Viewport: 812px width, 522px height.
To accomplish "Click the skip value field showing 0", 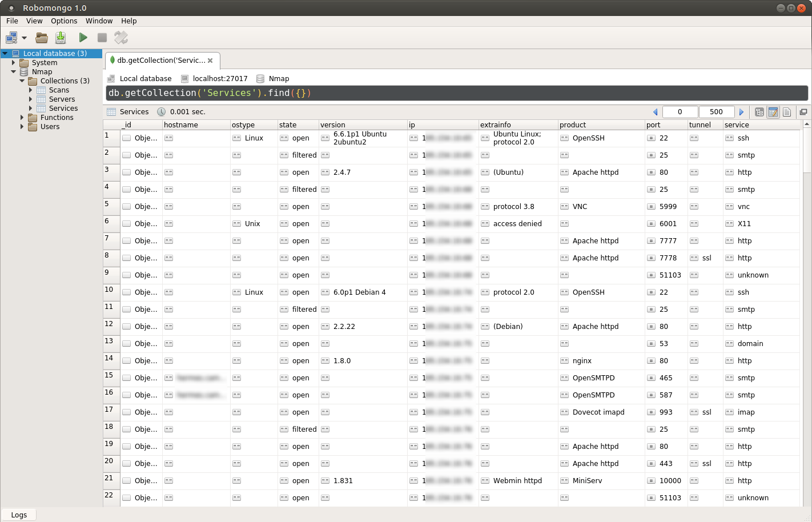I will click(680, 112).
